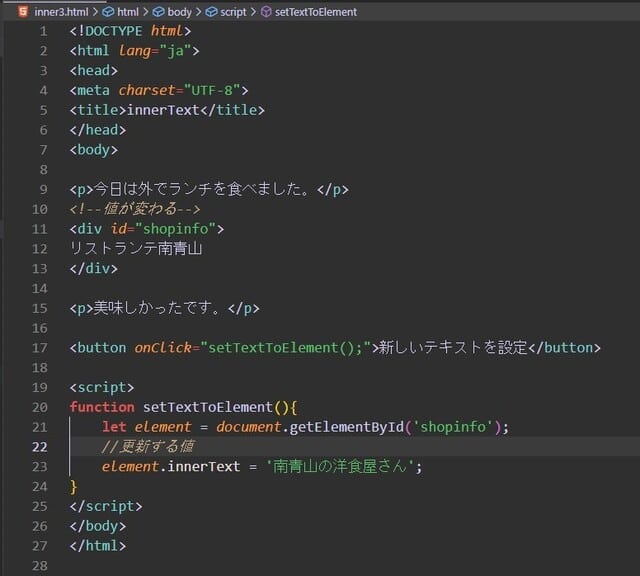Select the script breadcrumb segment
Viewport: 640px width, 576px height.
coord(234,11)
